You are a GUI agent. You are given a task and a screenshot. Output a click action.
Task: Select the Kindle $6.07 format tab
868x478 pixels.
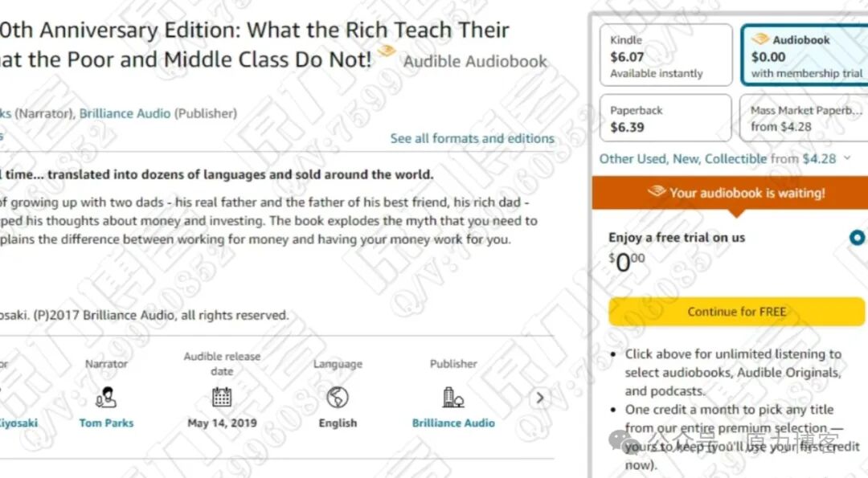click(665, 55)
